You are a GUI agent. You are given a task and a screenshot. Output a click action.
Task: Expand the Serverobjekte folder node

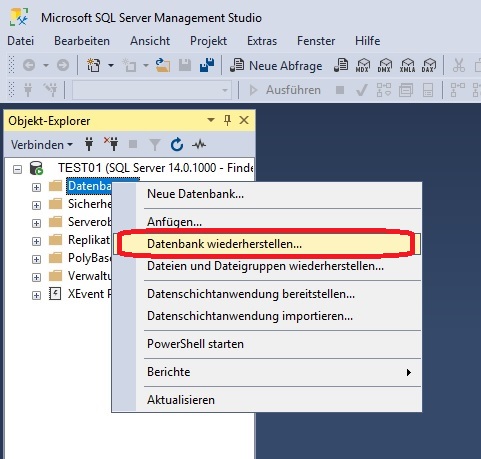36,223
